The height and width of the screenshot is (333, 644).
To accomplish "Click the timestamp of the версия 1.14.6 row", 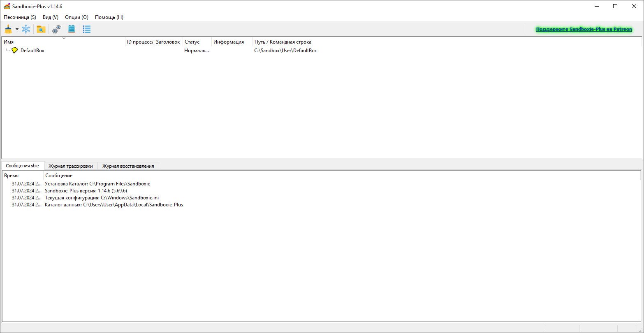I will point(27,191).
